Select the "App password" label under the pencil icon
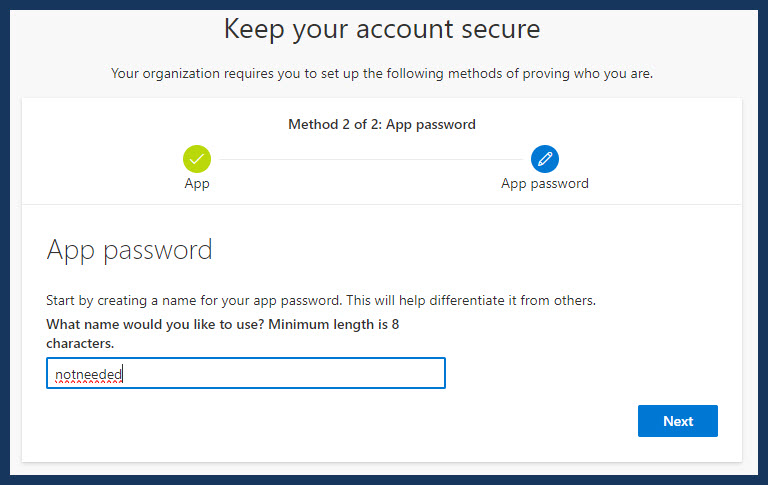This screenshot has height=485, width=768. pyautogui.click(x=545, y=184)
